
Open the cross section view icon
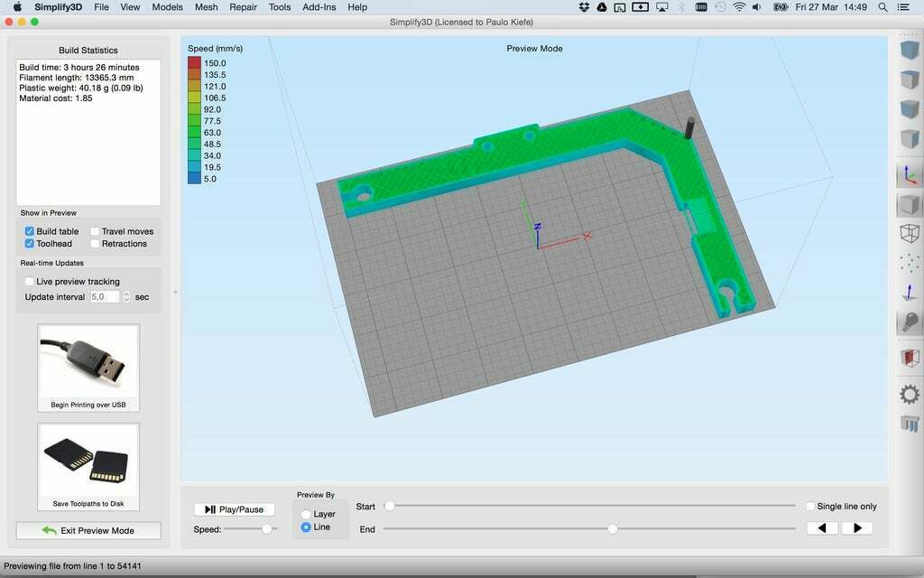click(910, 359)
